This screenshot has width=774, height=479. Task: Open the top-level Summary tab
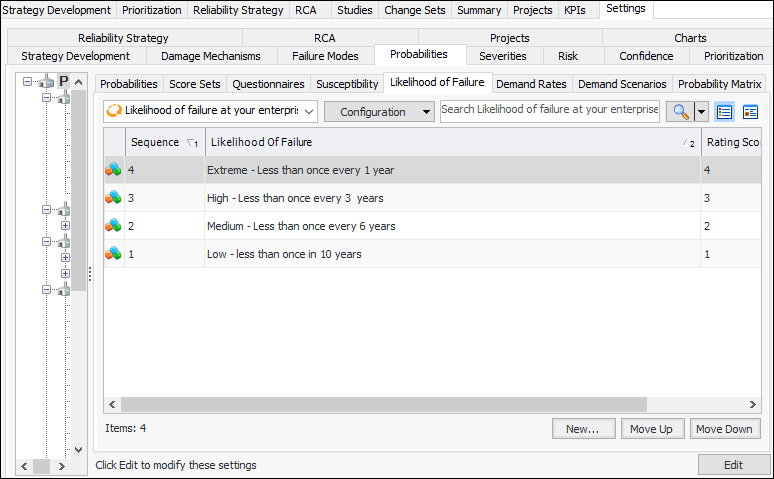pos(479,10)
